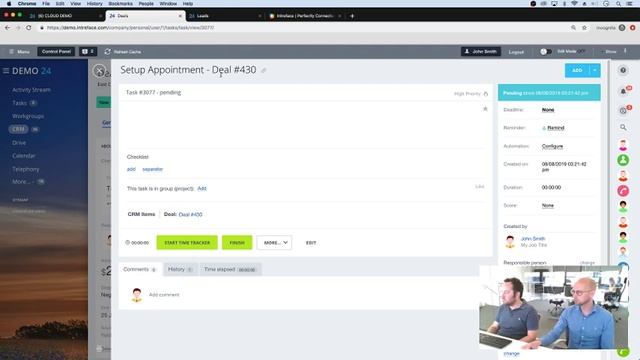The image size is (640, 360).
Task: Click the Menu icon in admin bar
Action: point(11,51)
